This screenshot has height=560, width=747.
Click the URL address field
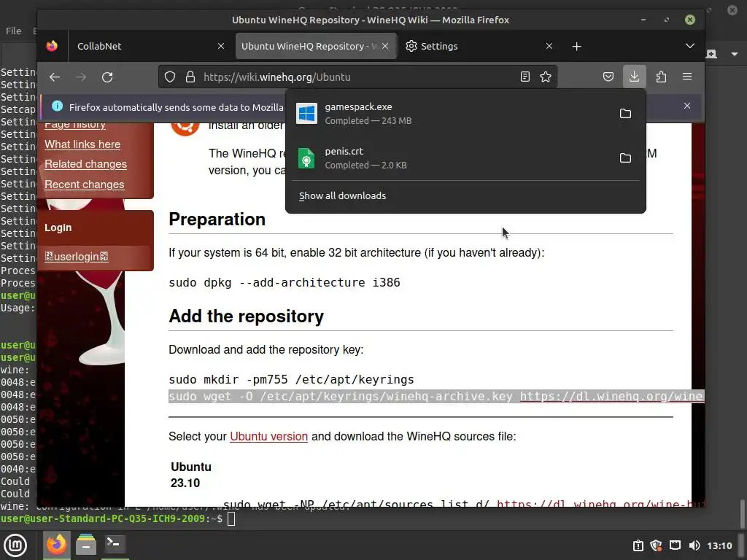click(x=357, y=77)
